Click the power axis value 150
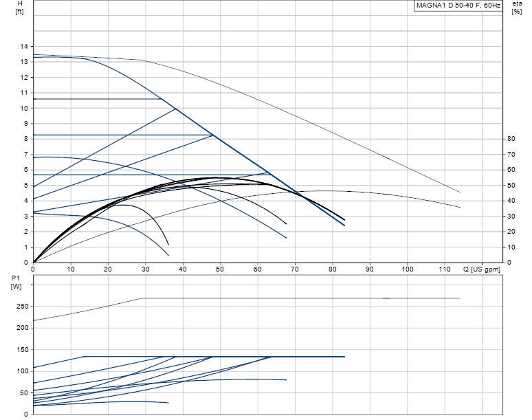Screen dimensions: 532x420 tap(23, 350)
